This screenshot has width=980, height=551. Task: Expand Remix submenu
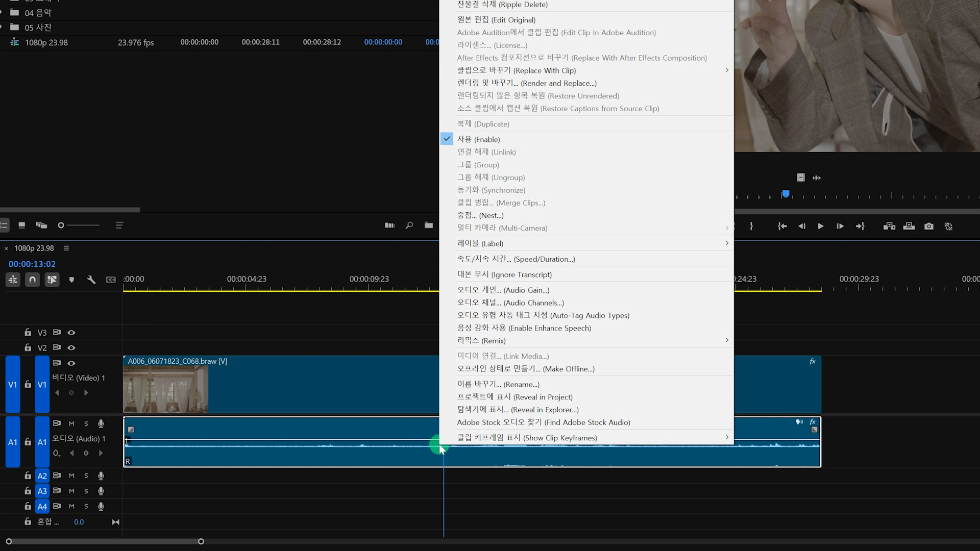pyautogui.click(x=586, y=340)
